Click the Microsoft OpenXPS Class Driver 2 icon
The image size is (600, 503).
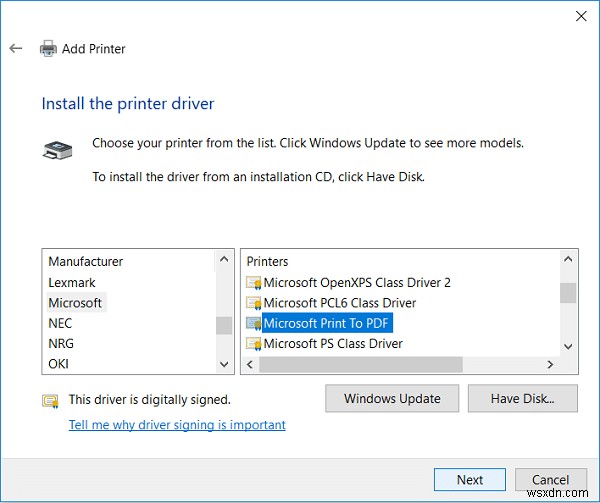pyautogui.click(x=253, y=283)
